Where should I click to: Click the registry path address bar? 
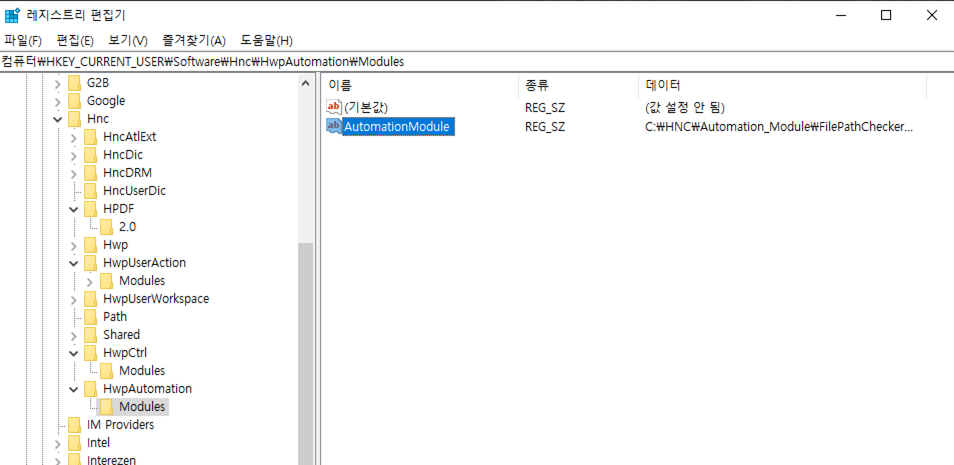[477, 61]
